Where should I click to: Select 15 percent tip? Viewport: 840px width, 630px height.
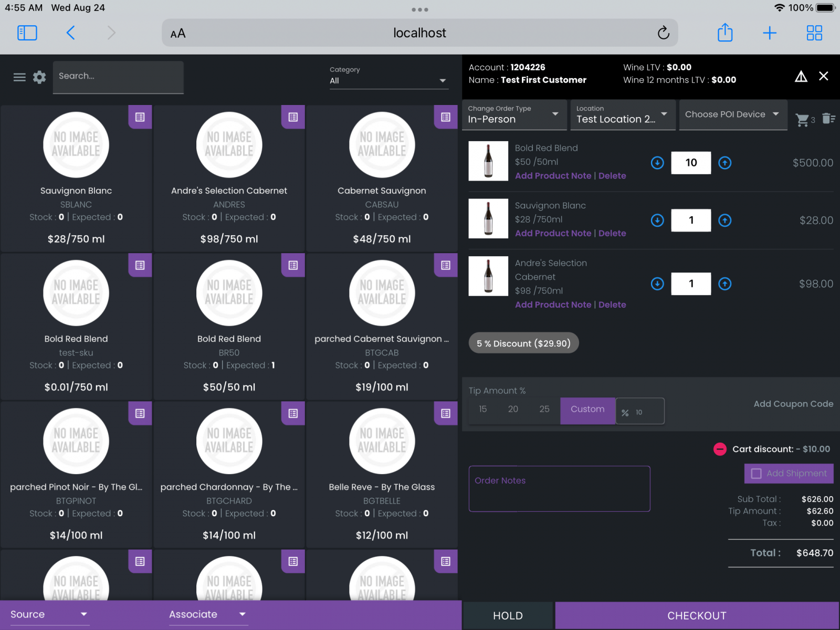[x=483, y=409]
